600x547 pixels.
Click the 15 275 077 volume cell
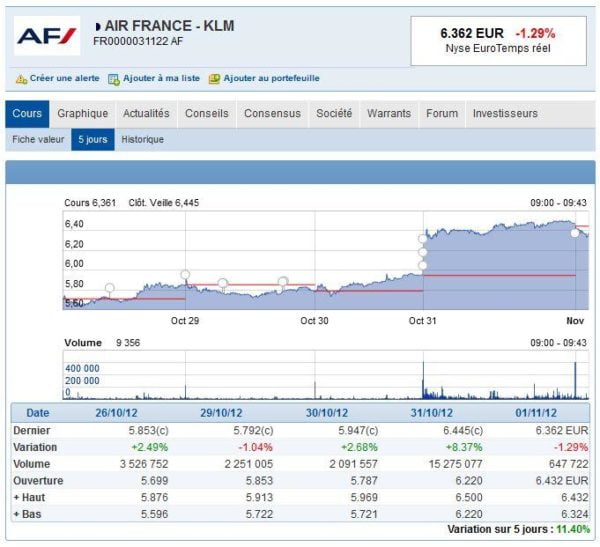(x=455, y=464)
